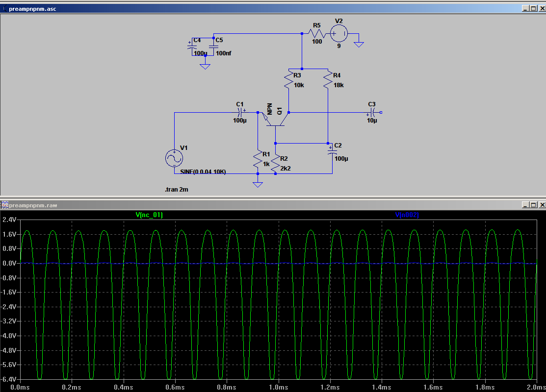The image size is (546, 392).
Task: Select resistor R1 symbol
Action: tap(258, 160)
